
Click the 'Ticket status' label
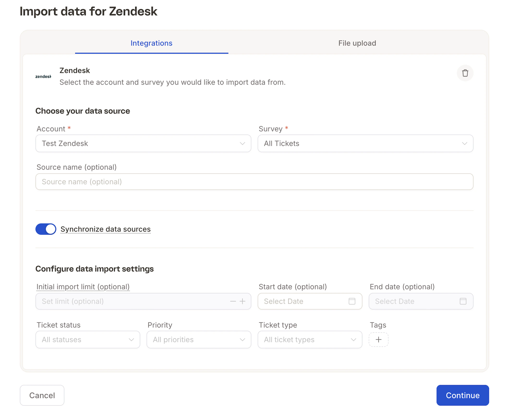click(59, 325)
